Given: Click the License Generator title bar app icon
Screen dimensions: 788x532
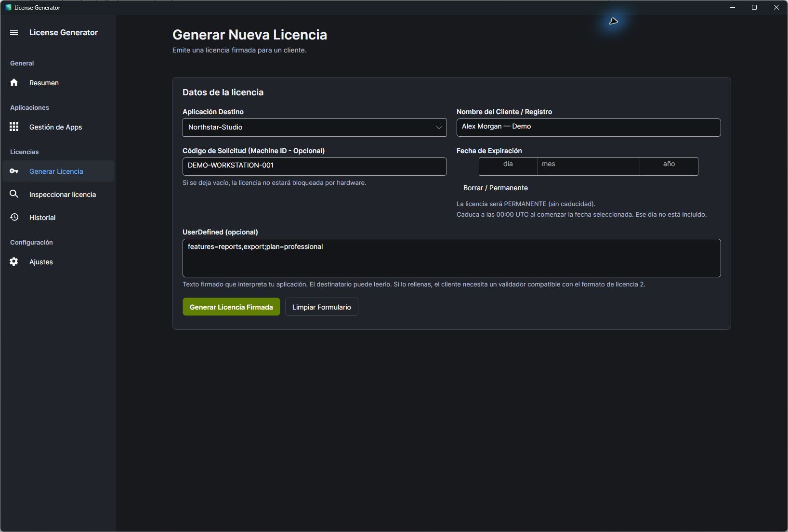Looking at the screenshot, I should [8, 7].
